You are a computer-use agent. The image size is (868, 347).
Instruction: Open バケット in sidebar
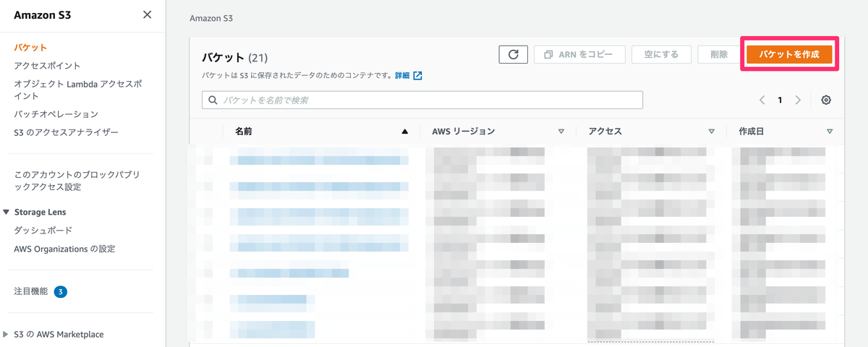click(30, 48)
